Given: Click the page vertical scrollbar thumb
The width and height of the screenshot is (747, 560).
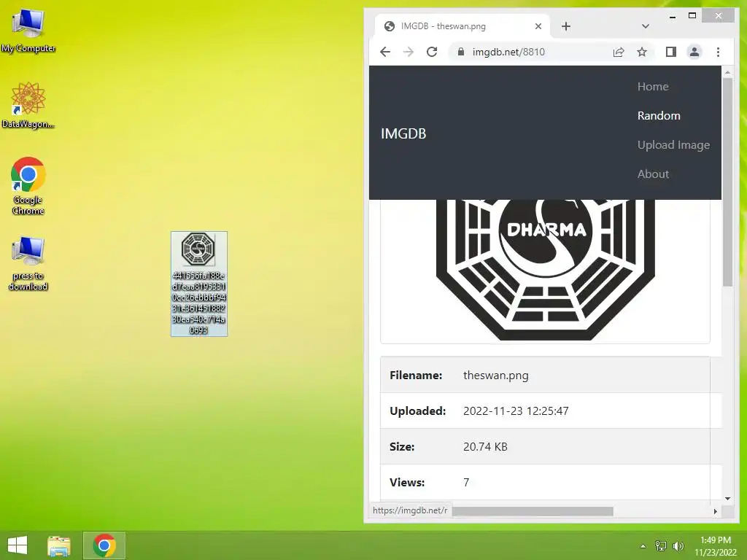Looking at the screenshot, I should (727, 182).
